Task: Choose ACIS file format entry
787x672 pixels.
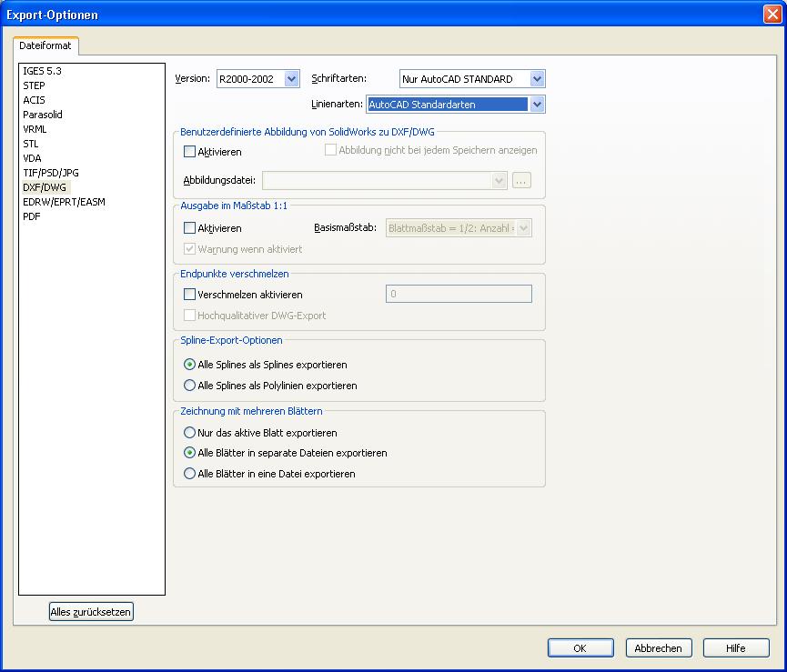Action: pyautogui.click(x=35, y=100)
